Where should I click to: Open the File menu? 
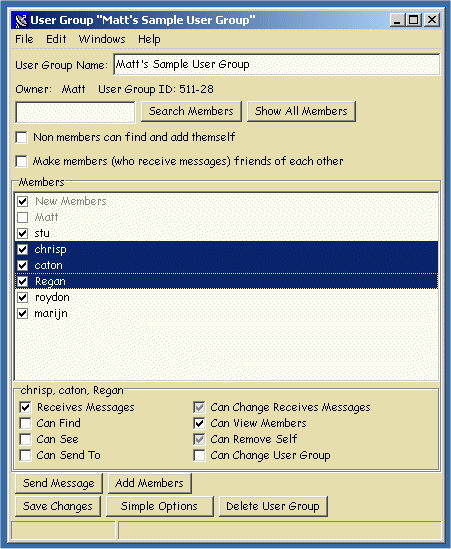coord(24,39)
